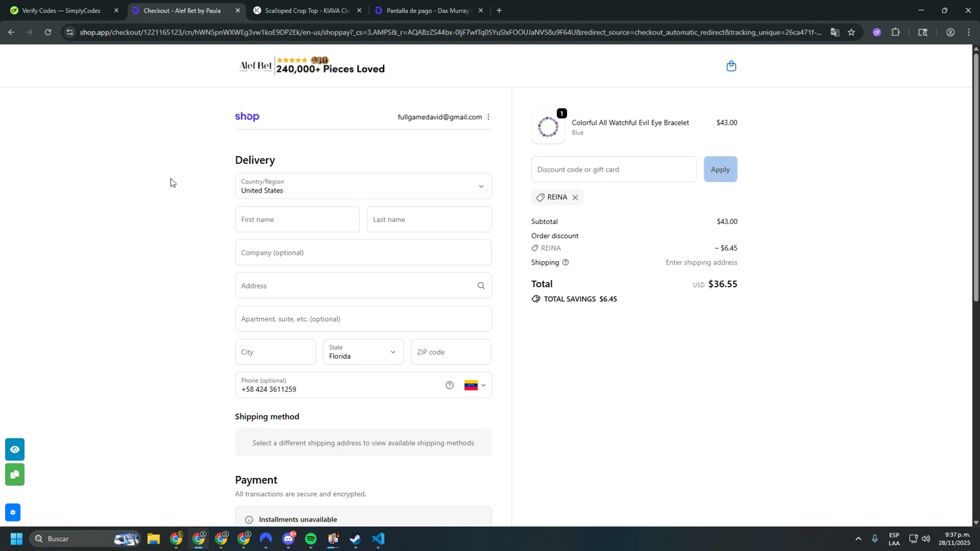Click the TOTAL SAVINGS $6.45 text
This screenshot has width=980, height=551.
pos(581,299)
